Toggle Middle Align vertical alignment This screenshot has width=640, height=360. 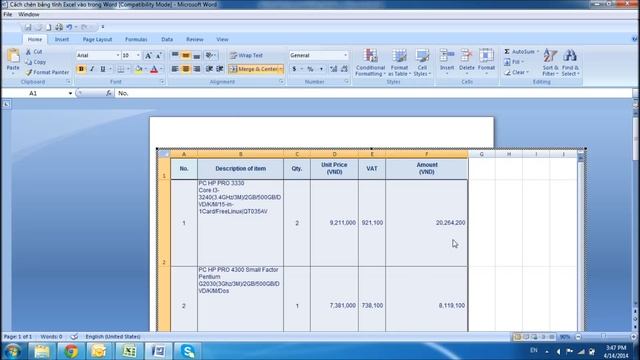(186, 55)
